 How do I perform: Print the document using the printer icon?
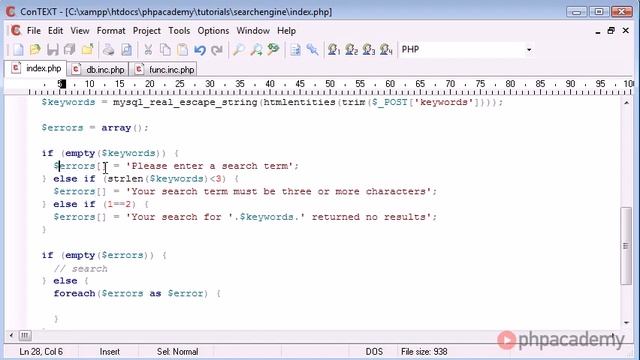pos(109,50)
